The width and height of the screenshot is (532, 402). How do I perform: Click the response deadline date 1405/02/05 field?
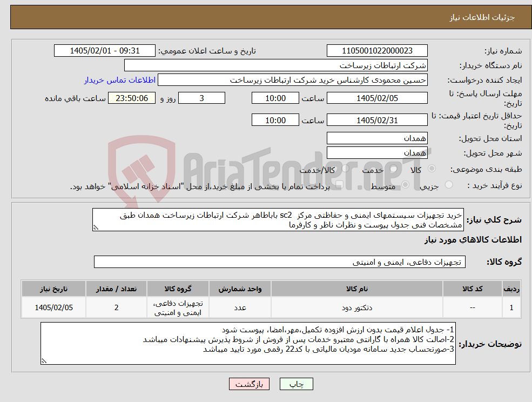pos(377,98)
